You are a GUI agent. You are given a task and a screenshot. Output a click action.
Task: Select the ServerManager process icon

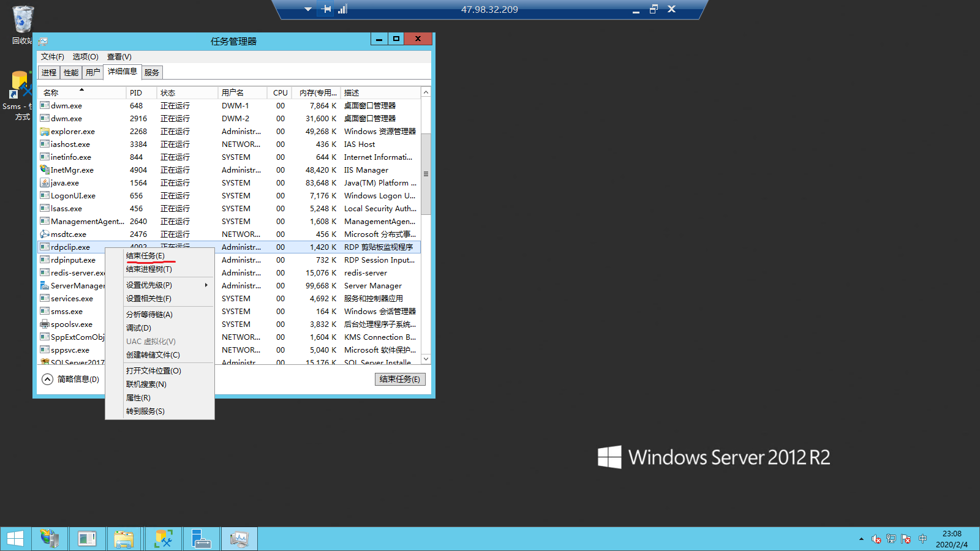click(x=45, y=285)
